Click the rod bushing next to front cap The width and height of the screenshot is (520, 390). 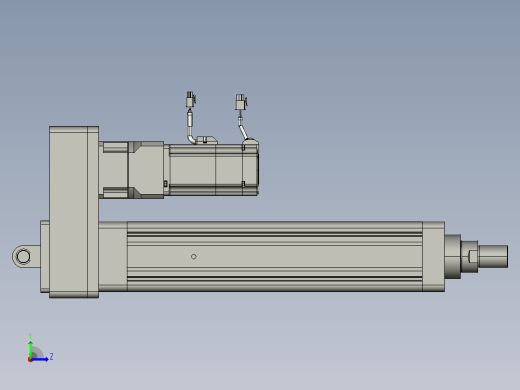point(453,256)
